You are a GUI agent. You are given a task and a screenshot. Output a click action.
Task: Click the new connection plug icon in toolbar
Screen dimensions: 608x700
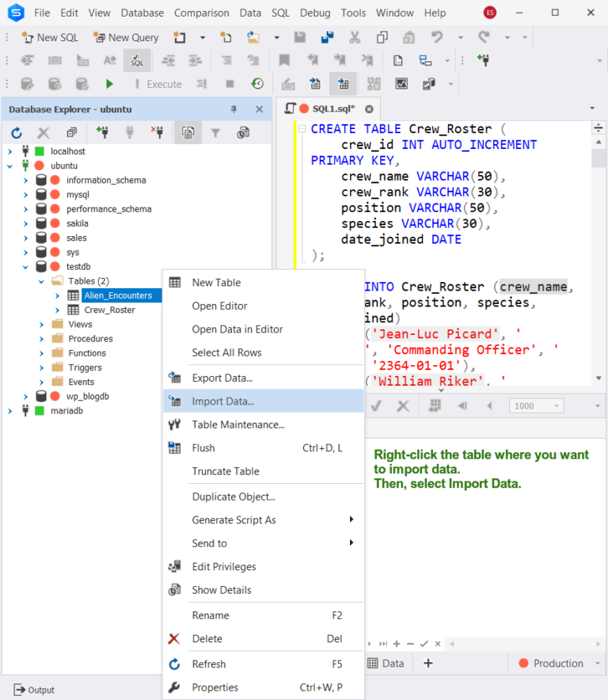(x=484, y=60)
